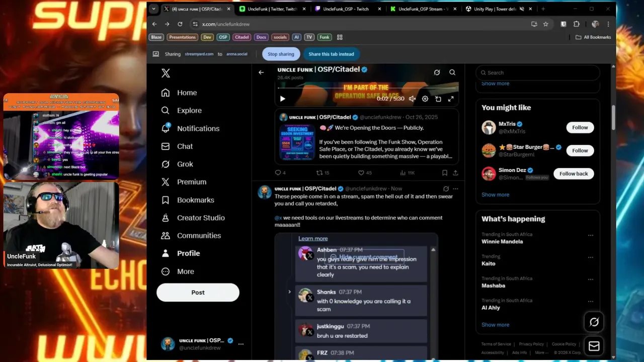The width and height of the screenshot is (644, 362).
Task: Follow back Simon Dez
Action: click(574, 174)
